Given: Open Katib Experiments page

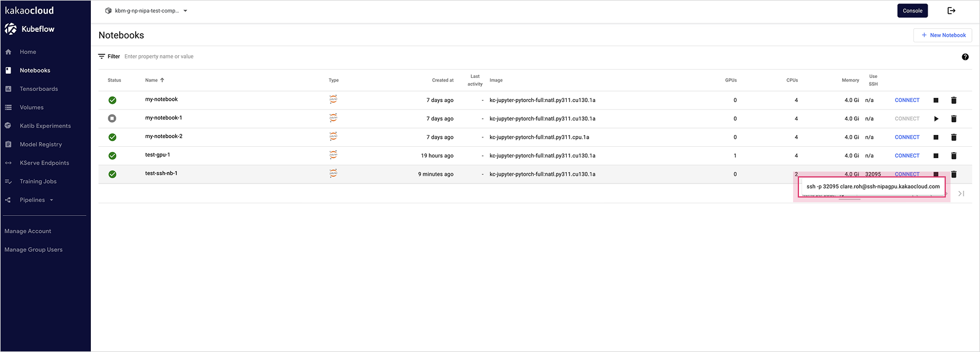Looking at the screenshot, I should pyautogui.click(x=45, y=126).
